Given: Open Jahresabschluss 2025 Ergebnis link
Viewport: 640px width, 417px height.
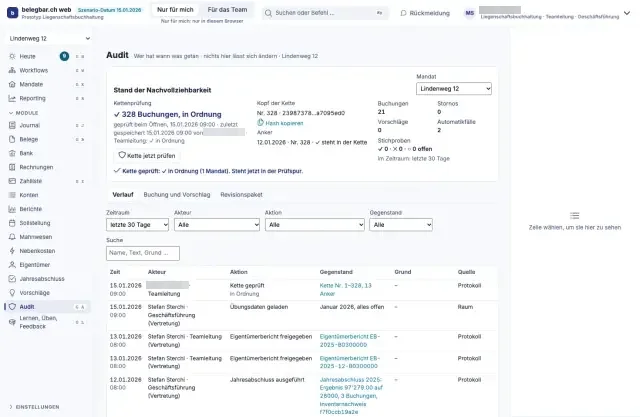Looking at the screenshot, I should pyautogui.click(x=351, y=396).
